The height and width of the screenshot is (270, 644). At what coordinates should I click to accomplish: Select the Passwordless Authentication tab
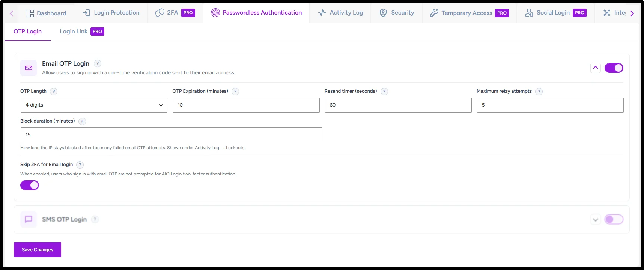pos(256,13)
